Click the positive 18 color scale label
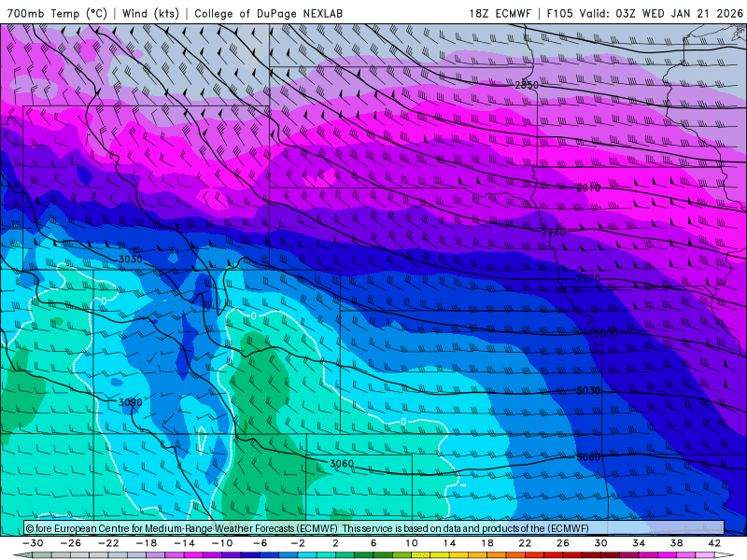 tap(486, 543)
